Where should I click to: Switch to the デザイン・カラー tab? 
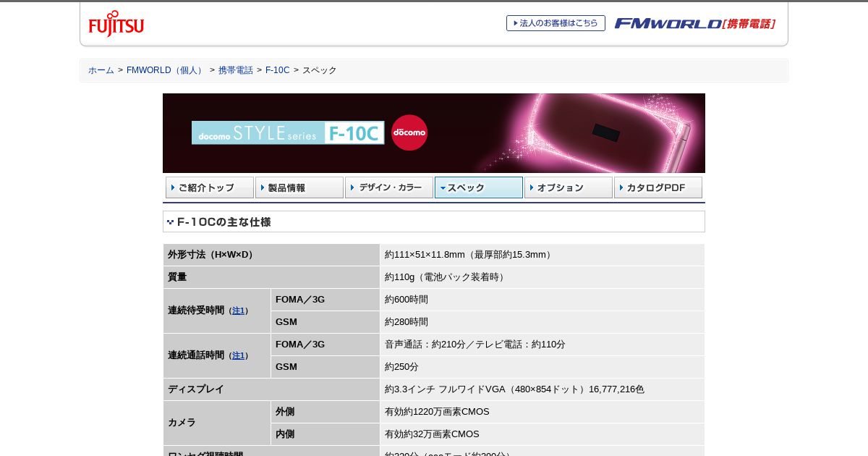pos(389,187)
